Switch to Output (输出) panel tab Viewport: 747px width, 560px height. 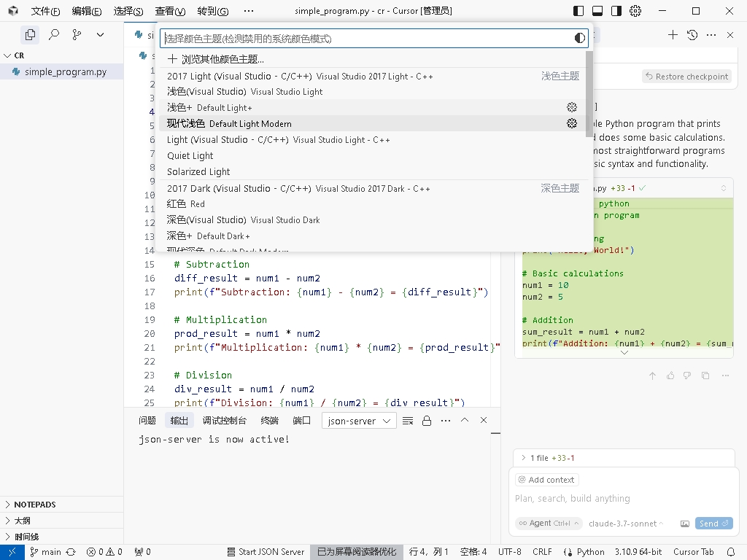tap(179, 421)
